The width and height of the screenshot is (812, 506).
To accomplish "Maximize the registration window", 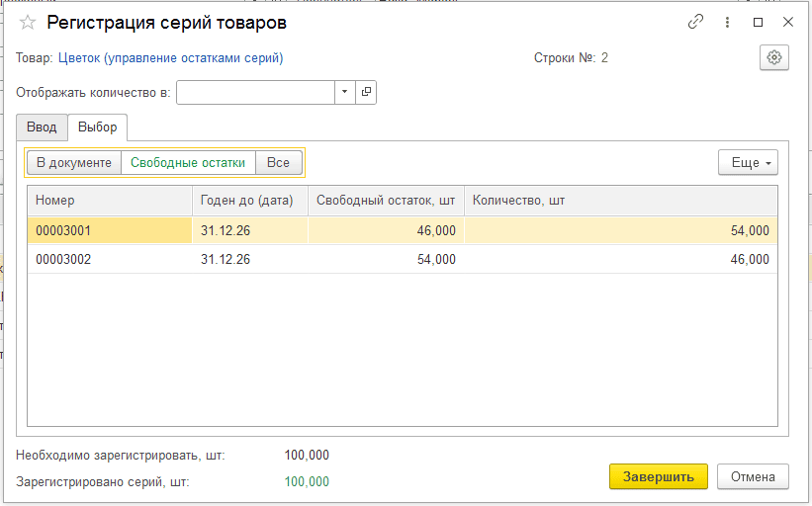I will pyautogui.click(x=758, y=23).
